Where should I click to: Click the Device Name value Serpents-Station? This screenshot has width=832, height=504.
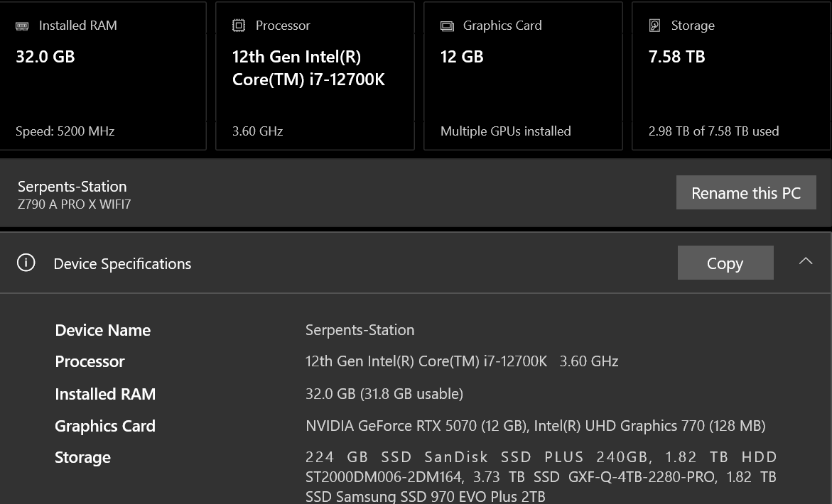point(360,330)
